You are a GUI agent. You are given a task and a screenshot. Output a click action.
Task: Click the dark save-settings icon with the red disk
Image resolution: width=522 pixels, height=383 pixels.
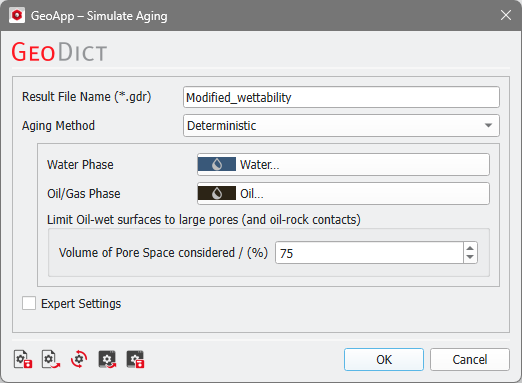click(x=135, y=359)
